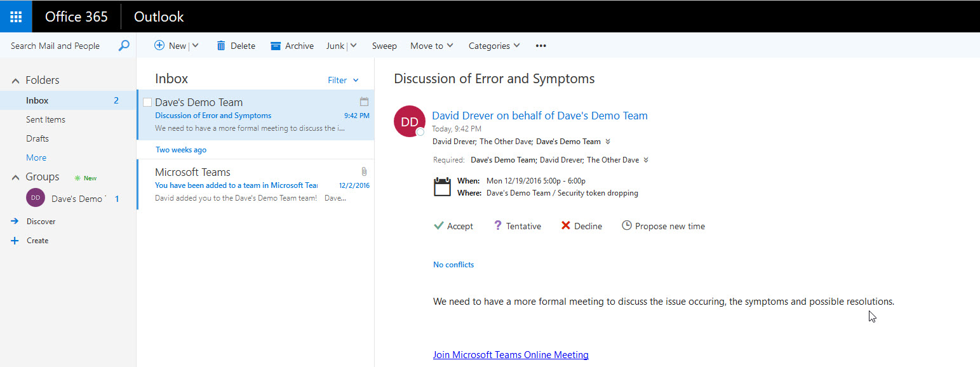Expand the Required attendees chevron

pyautogui.click(x=647, y=160)
